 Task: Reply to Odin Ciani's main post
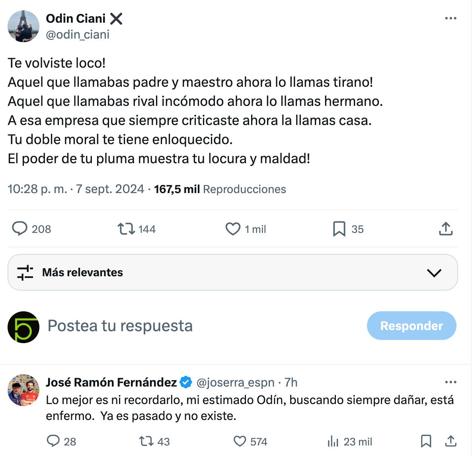click(x=20, y=229)
